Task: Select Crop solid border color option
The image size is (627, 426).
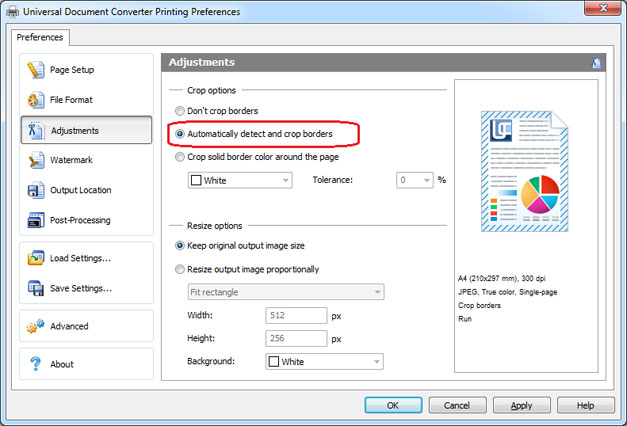Action: click(180, 157)
